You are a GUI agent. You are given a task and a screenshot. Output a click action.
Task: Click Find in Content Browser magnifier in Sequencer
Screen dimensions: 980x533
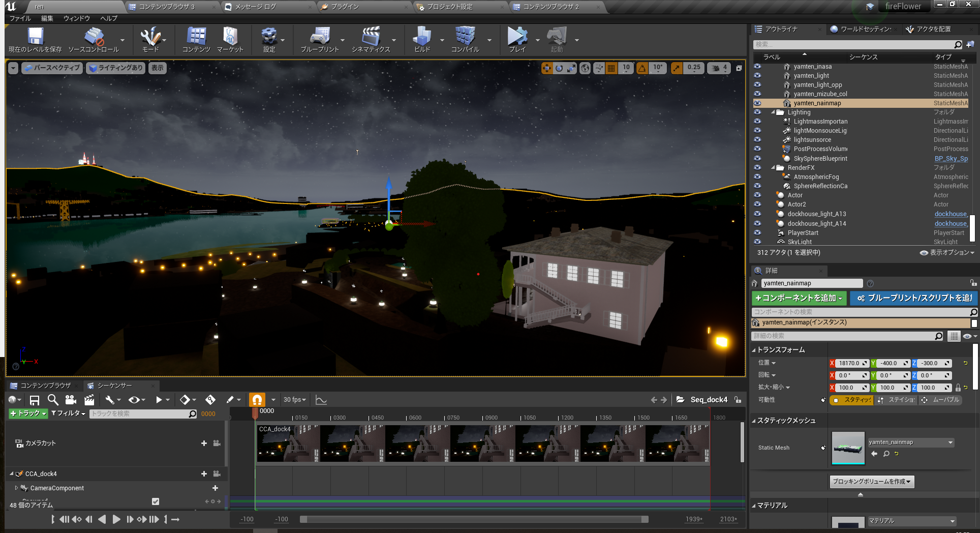53,400
